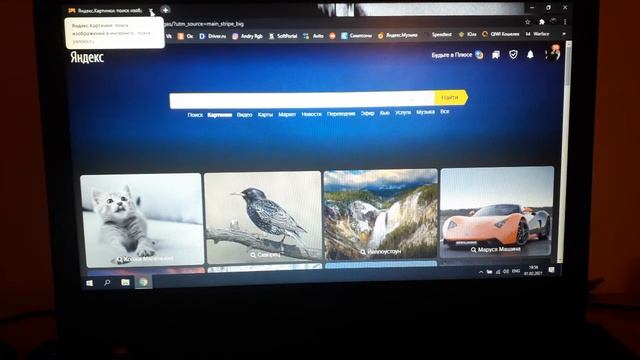Image resolution: width=640 pixels, height=360 pixels.
Task: Close the Яндекс.Картинки tab
Action: click(151, 11)
